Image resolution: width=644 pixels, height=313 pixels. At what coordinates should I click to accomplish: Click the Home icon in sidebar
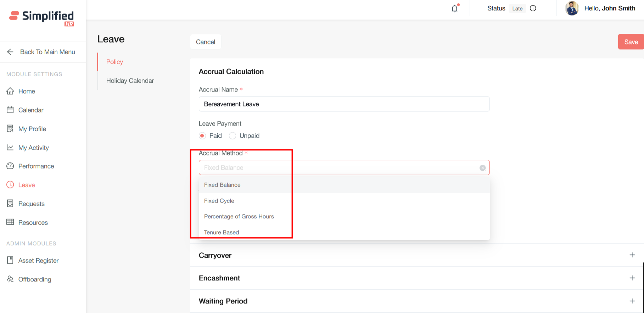(10, 91)
